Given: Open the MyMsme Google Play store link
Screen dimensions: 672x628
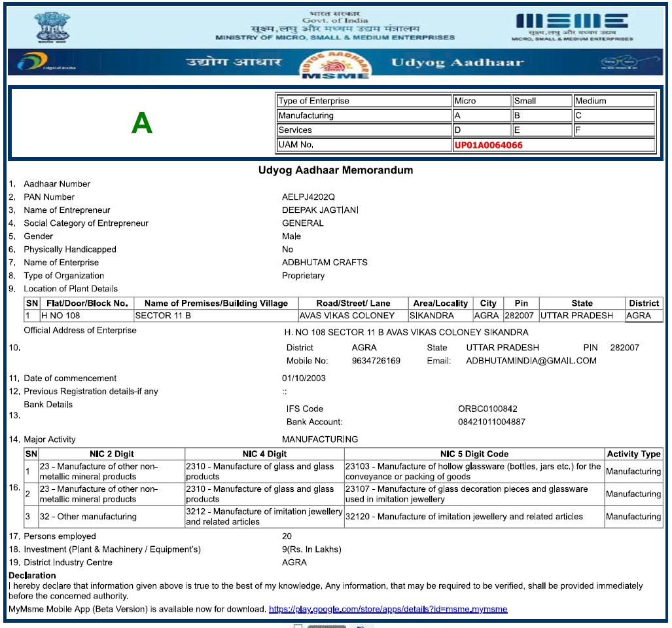Looking at the screenshot, I should point(387,609).
